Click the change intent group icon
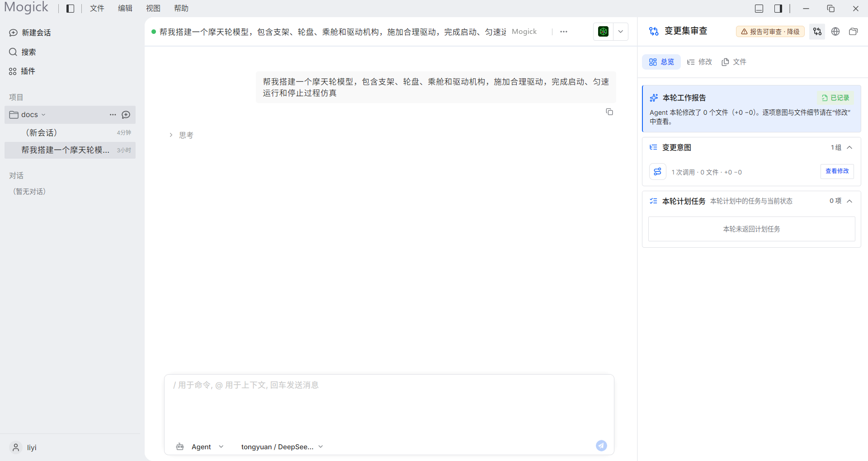The width and height of the screenshot is (868, 461). click(658, 172)
